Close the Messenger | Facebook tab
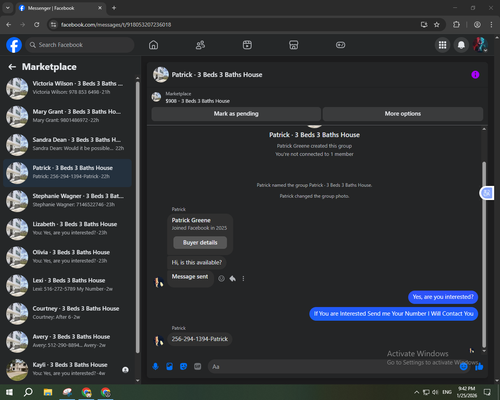500x400 pixels. pyautogui.click(x=100, y=8)
